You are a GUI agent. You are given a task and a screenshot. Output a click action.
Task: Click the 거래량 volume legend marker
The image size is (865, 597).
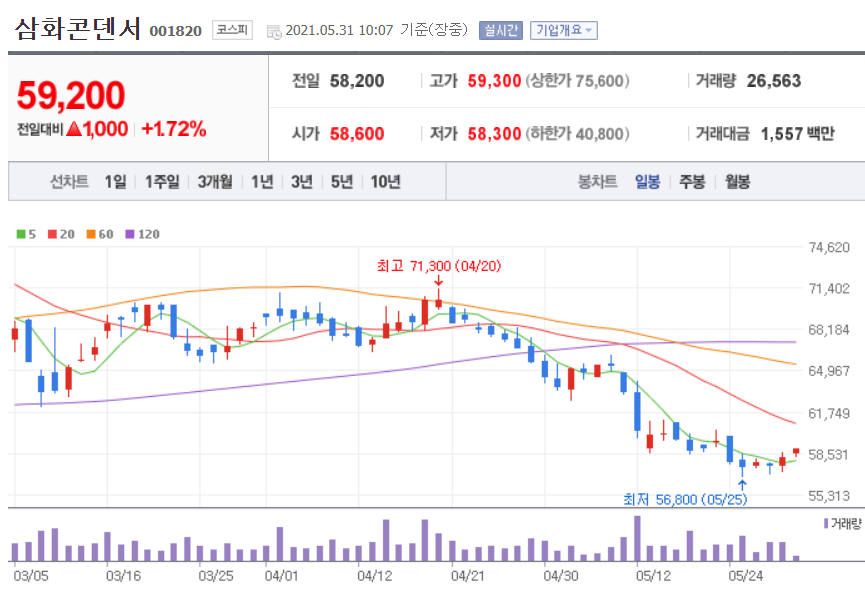826,523
